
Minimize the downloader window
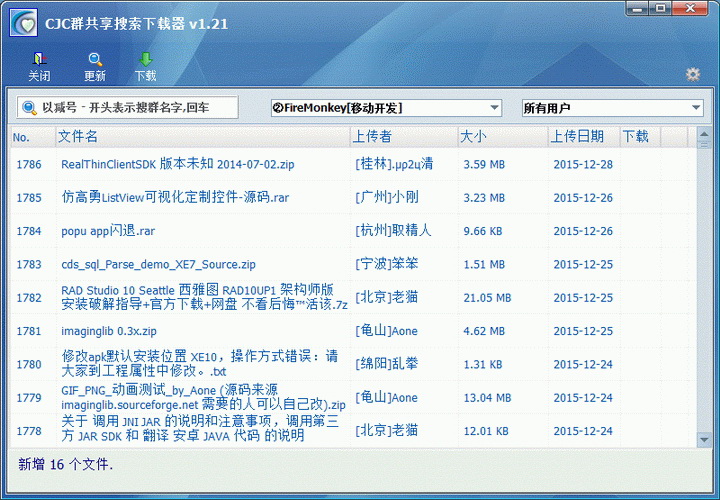tap(637, 8)
